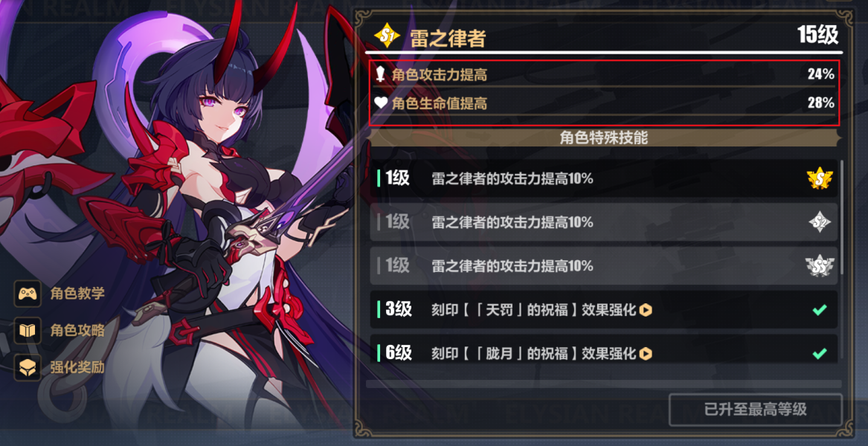
Task: Click the 角色教学 gamepad icon
Action: tap(27, 294)
